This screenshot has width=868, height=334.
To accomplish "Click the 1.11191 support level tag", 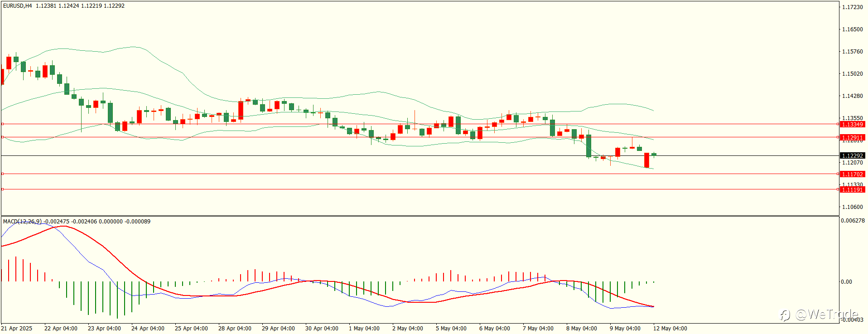I will (852, 189).
